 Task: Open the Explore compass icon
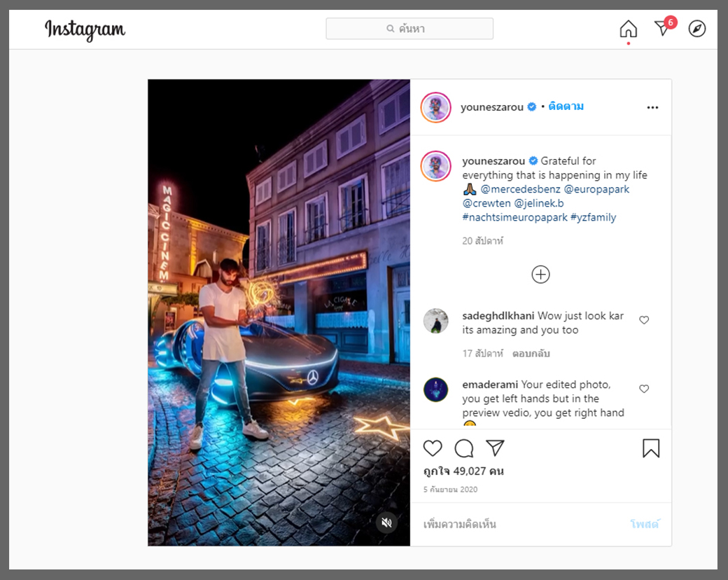[697, 29]
